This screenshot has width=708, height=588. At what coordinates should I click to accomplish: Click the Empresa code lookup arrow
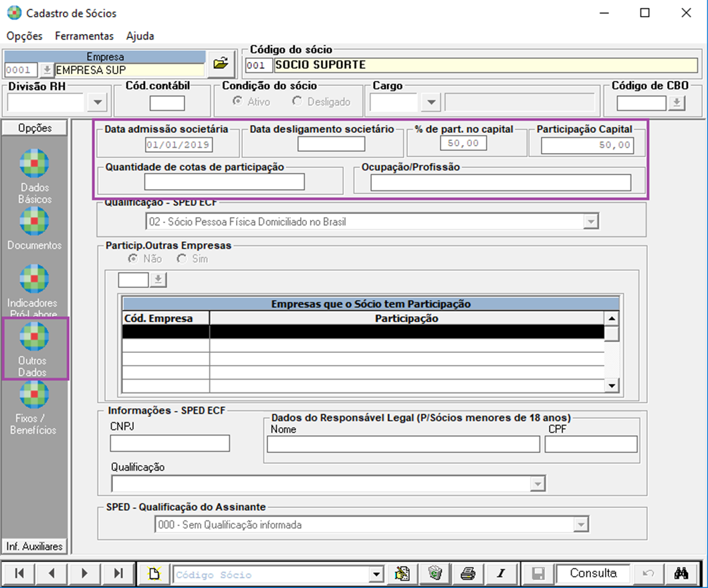click(47, 70)
